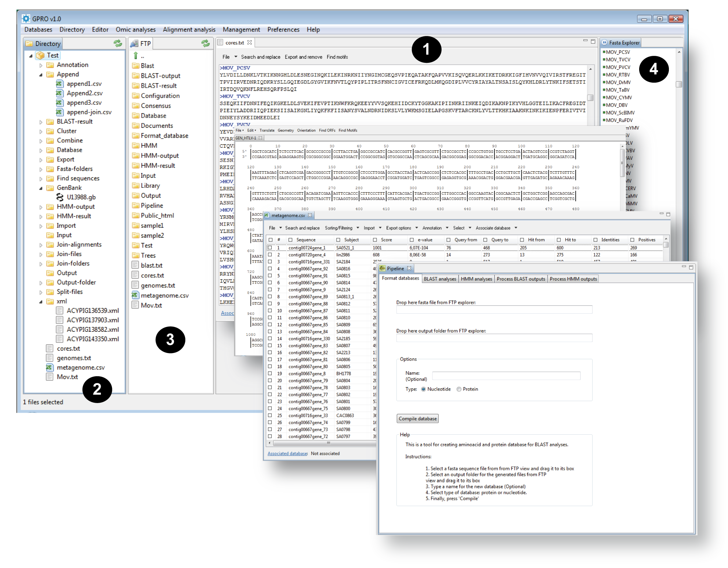Check the row 1 contig00724gene_1 checkbox
The image size is (728, 568).
270,248
